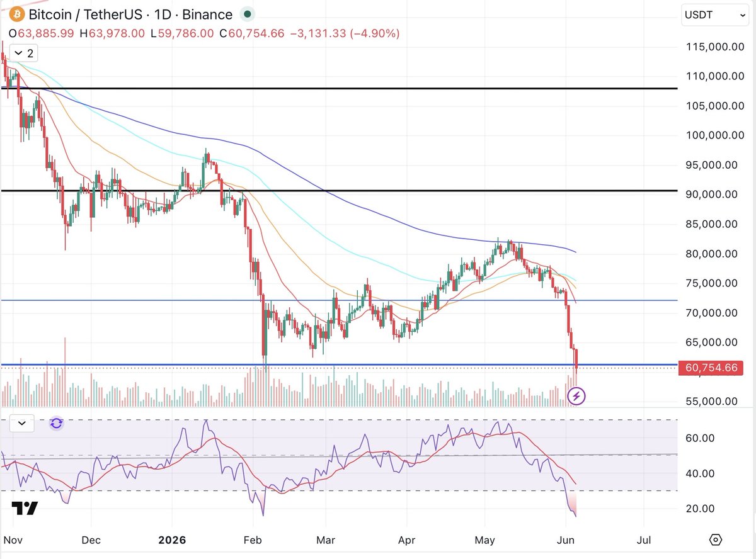Open the USDT currency dropdown
This screenshot has height=559, width=756.
point(716,15)
